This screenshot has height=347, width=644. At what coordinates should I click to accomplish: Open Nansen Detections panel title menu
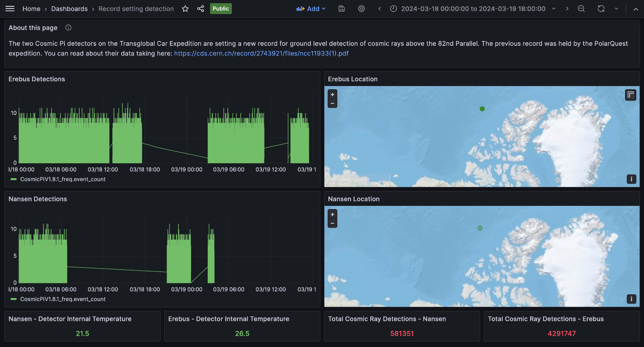click(x=38, y=199)
